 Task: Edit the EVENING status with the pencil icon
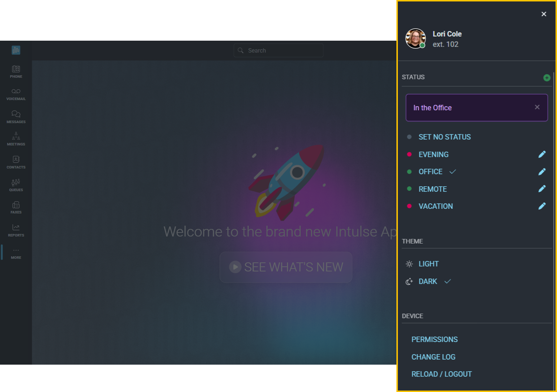tap(542, 154)
